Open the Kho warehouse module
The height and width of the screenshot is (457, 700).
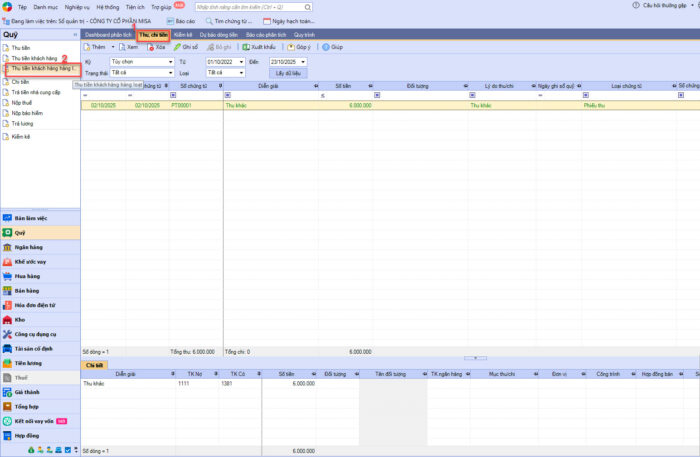[x=20, y=319]
